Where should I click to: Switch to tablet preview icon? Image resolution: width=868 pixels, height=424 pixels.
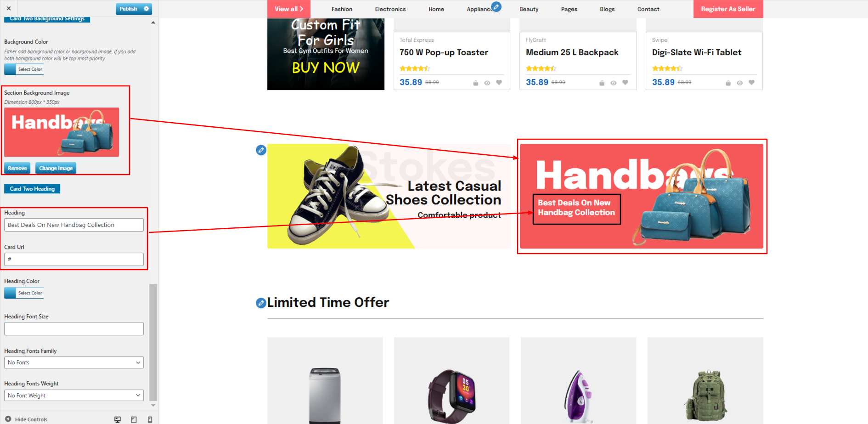134,419
